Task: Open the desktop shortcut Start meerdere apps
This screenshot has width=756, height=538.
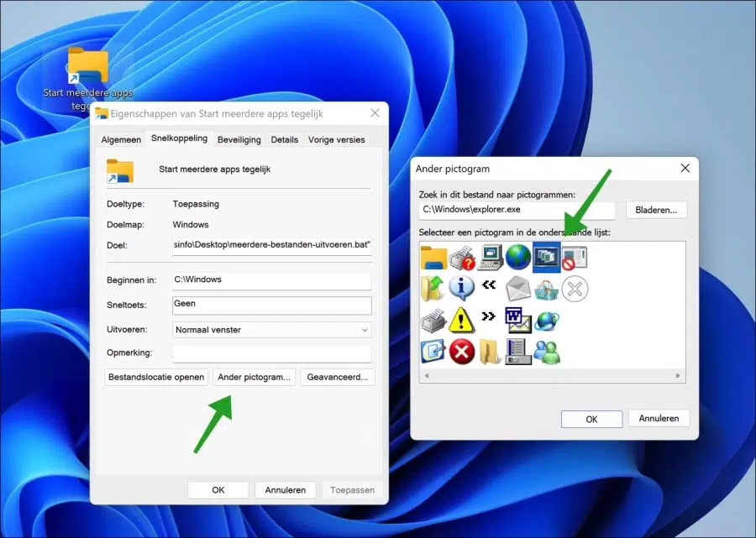Action: [87, 79]
